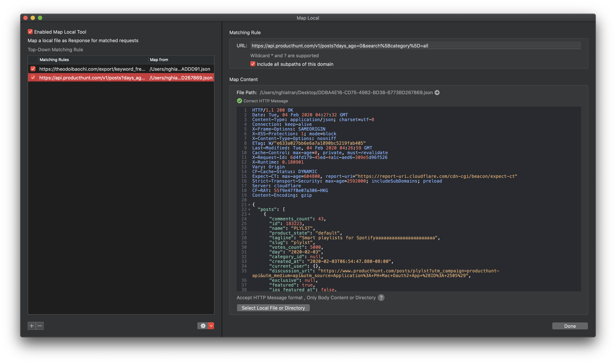Click the minus button to remove rule
Image resolution: width=616 pixels, height=364 pixels.
point(40,326)
